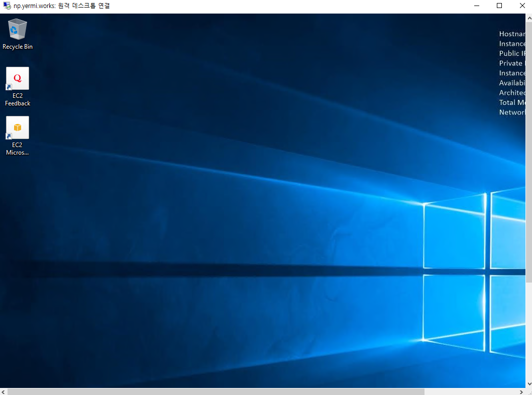Click the vertical scrollbar thumb
The width and height of the screenshot is (532, 395).
coord(529,152)
